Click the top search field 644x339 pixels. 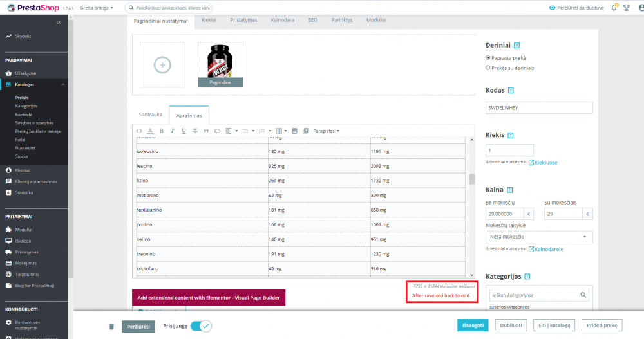[169, 8]
